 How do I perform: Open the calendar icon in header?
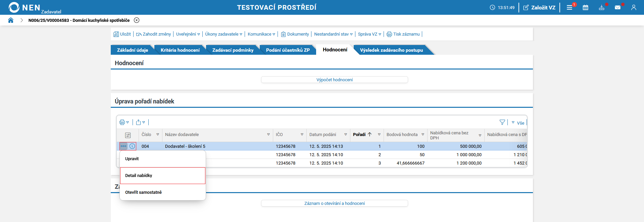pyautogui.click(x=585, y=7)
